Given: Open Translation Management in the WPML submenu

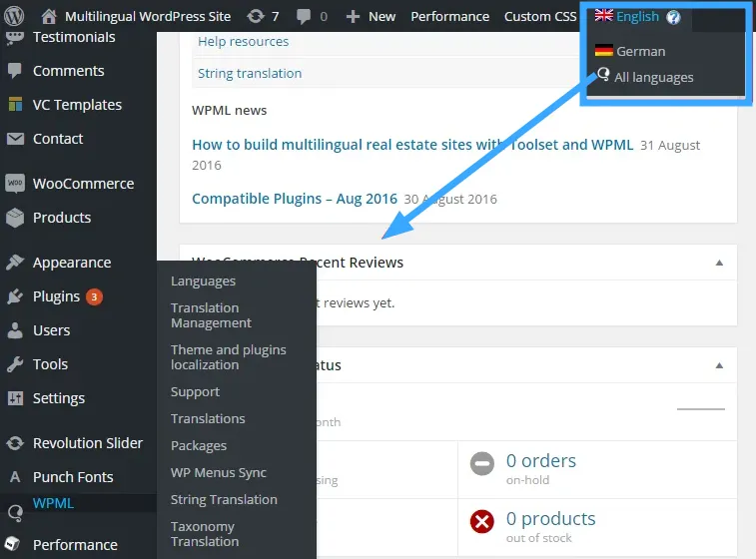Looking at the screenshot, I should pos(211,315).
